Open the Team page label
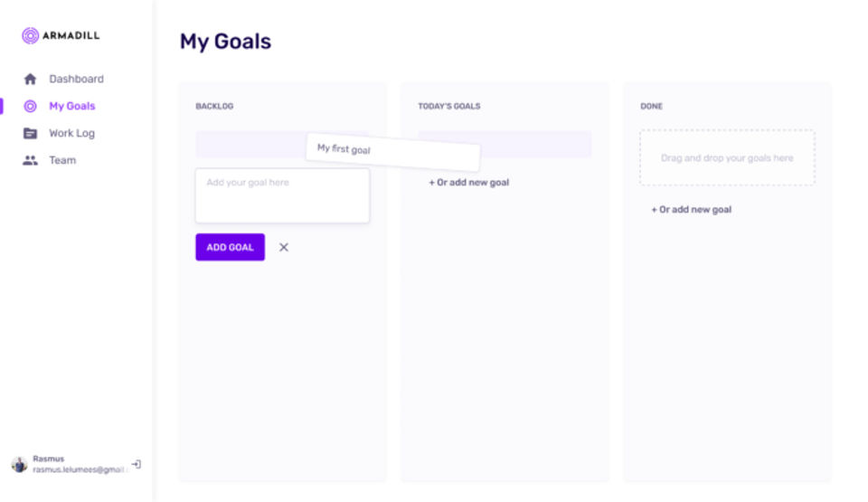 click(x=62, y=161)
